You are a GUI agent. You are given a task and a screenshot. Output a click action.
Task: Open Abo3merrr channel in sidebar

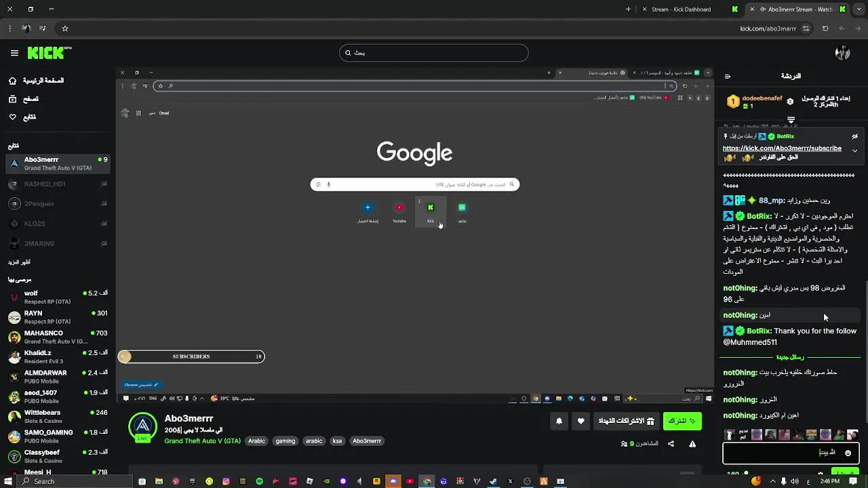(x=58, y=163)
